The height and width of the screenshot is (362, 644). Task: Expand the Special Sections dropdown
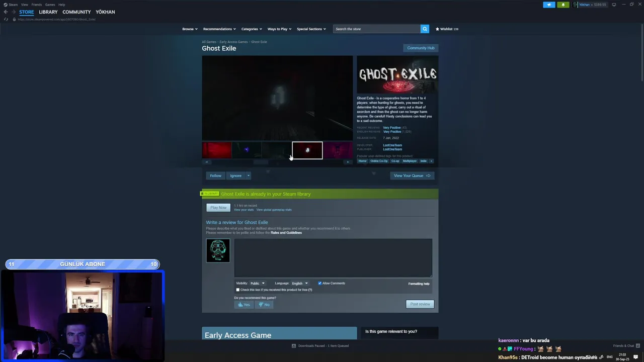tap(311, 29)
